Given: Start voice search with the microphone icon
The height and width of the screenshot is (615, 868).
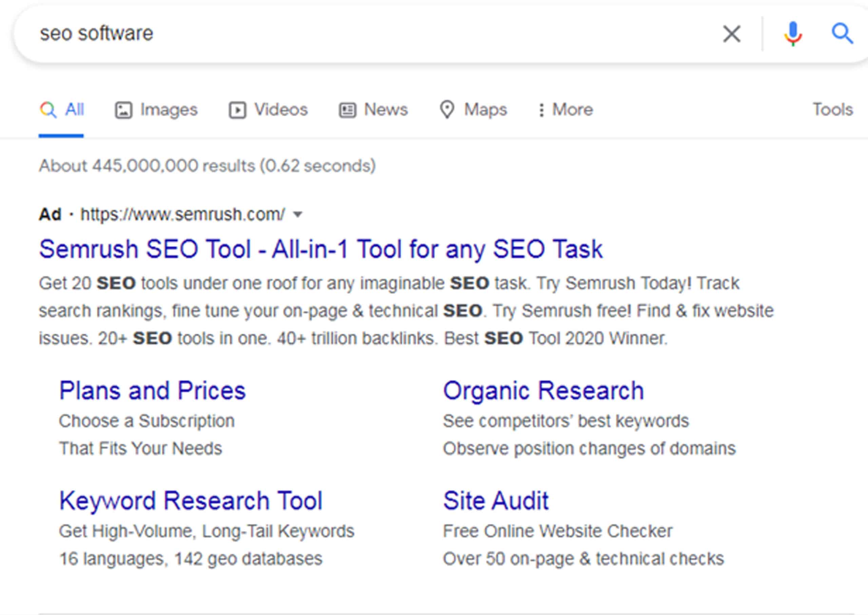Looking at the screenshot, I should tap(793, 34).
